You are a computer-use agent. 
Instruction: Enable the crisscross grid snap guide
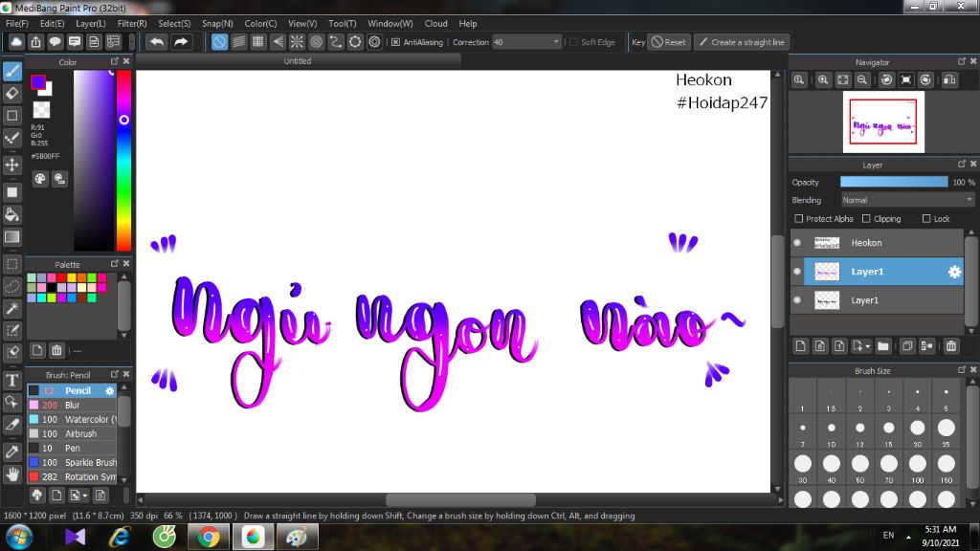pos(258,42)
